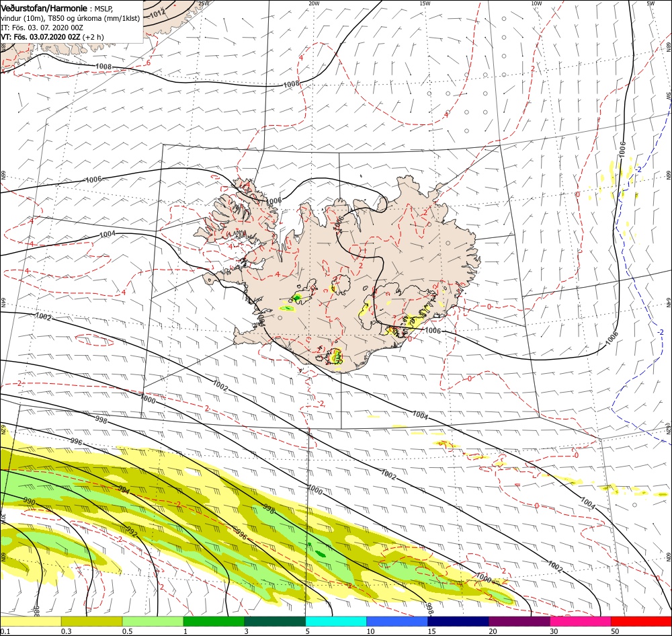The height and width of the screenshot is (636, 672).
Task: Click the '990' isobar label
Action: coord(29,502)
